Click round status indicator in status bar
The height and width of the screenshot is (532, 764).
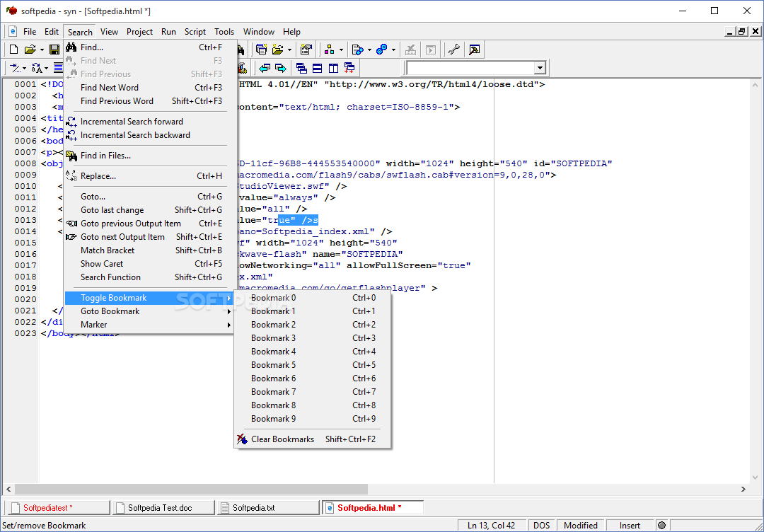[x=661, y=526]
